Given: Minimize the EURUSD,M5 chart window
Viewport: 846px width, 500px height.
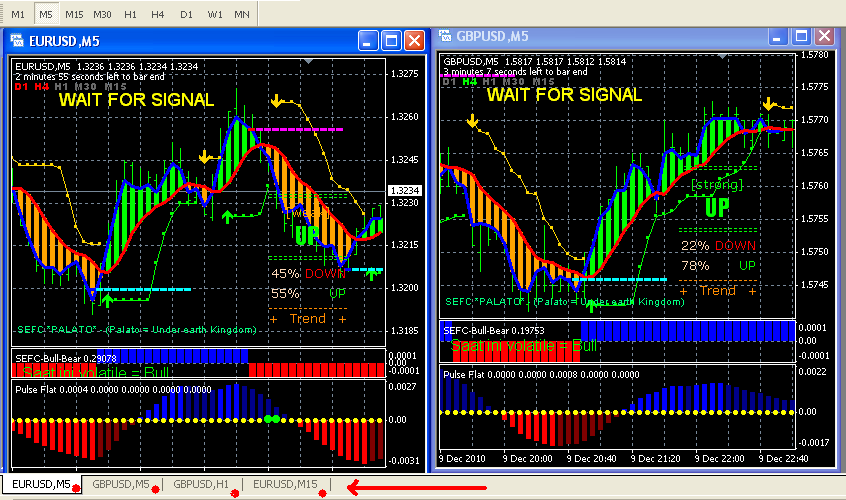Looking at the screenshot, I should (x=368, y=41).
